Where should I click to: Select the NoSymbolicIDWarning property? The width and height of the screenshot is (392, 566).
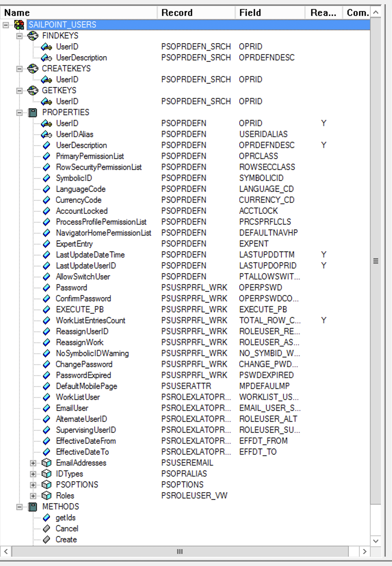92,353
